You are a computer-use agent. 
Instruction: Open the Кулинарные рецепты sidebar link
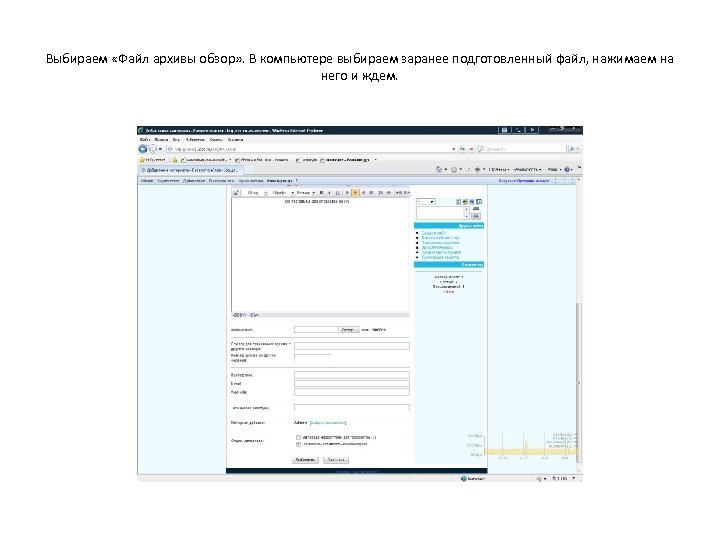tap(440, 258)
